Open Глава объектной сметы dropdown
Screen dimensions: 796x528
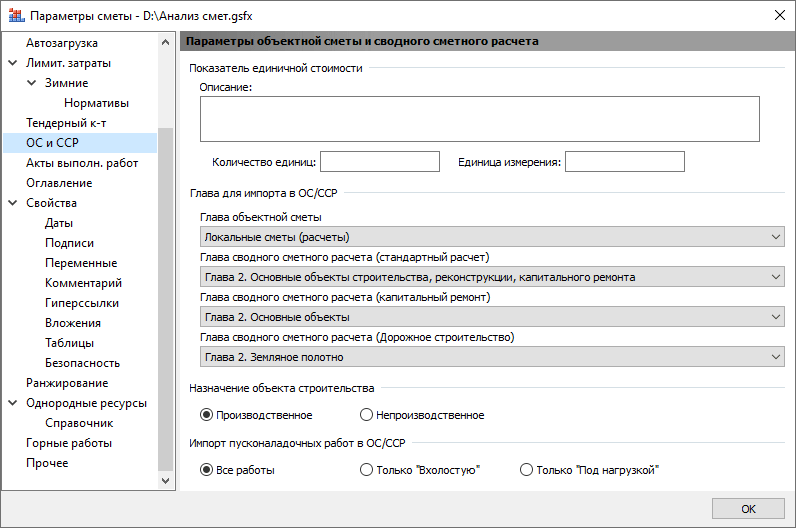pos(492,237)
